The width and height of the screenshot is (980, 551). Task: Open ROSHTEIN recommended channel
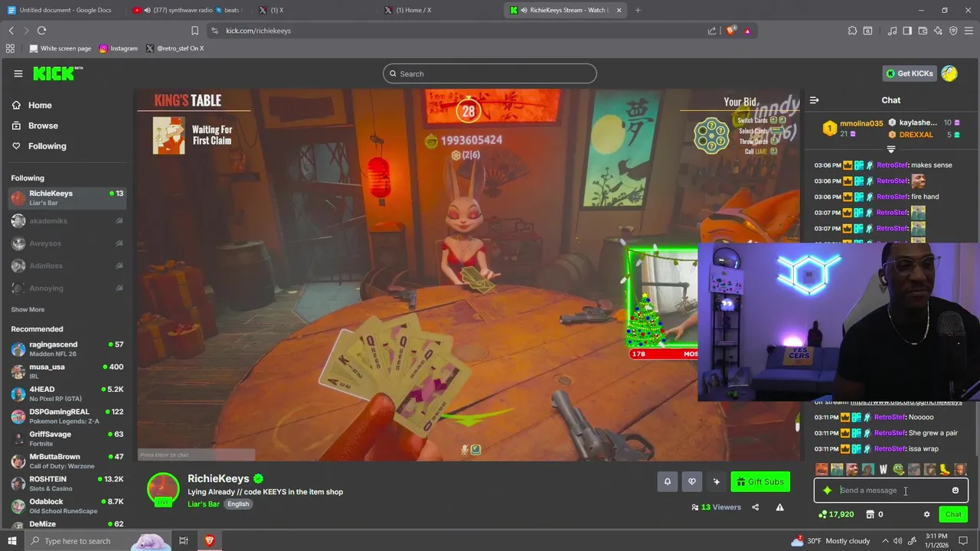click(x=67, y=484)
